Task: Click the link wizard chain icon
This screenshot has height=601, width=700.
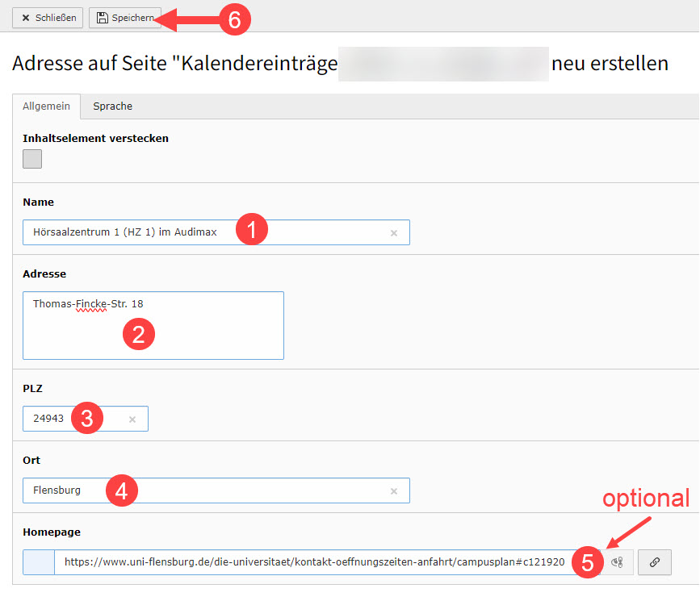Action: point(654,562)
